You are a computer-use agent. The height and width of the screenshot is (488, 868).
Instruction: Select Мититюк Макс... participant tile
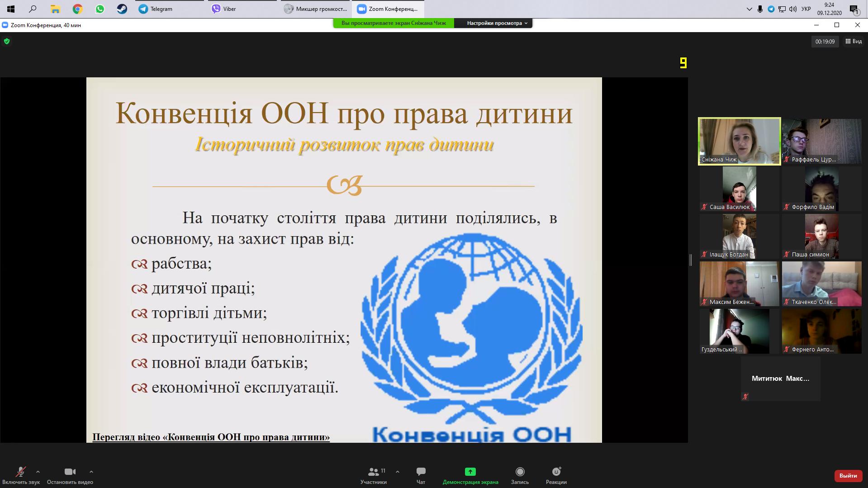click(780, 379)
